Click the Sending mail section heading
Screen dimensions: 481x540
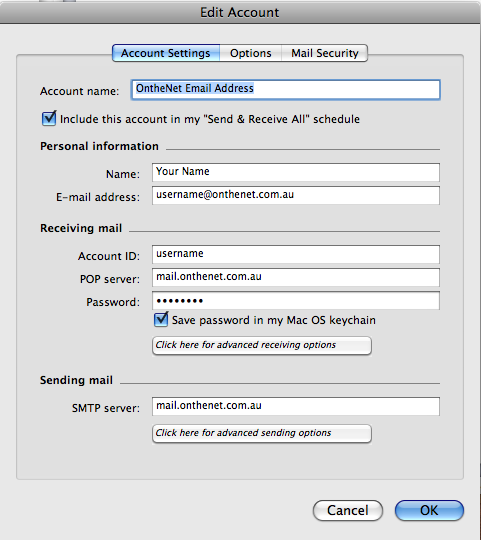(x=76, y=380)
